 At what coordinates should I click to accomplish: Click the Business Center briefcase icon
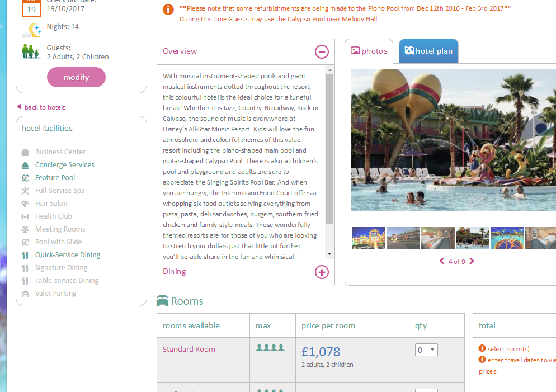(25, 152)
